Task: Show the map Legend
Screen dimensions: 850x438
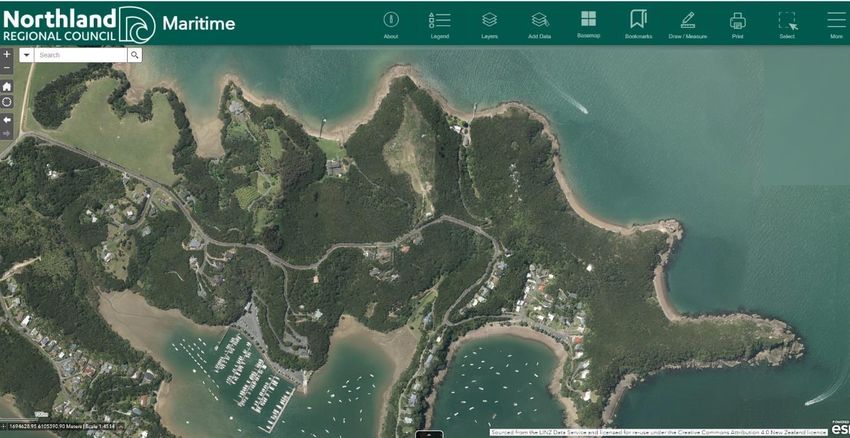Action: (439, 22)
